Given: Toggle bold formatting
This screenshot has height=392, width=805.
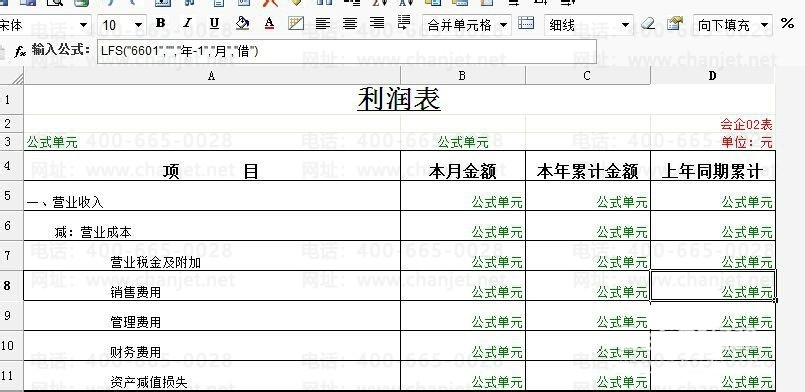Looking at the screenshot, I should click(161, 23).
